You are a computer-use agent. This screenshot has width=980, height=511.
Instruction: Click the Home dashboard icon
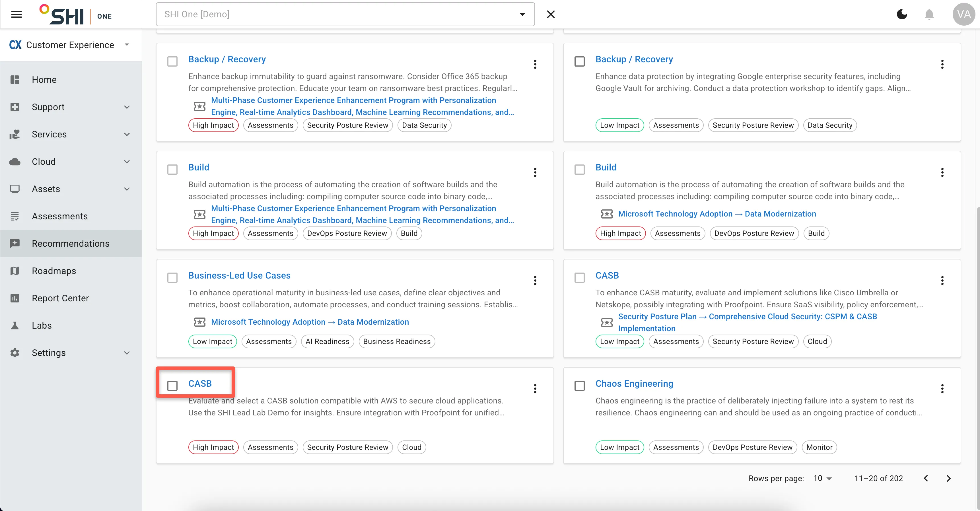[15, 79]
